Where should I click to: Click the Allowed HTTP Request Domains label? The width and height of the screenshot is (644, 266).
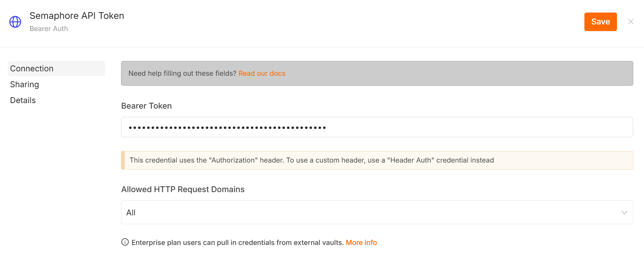pyautogui.click(x=183, y=189)
